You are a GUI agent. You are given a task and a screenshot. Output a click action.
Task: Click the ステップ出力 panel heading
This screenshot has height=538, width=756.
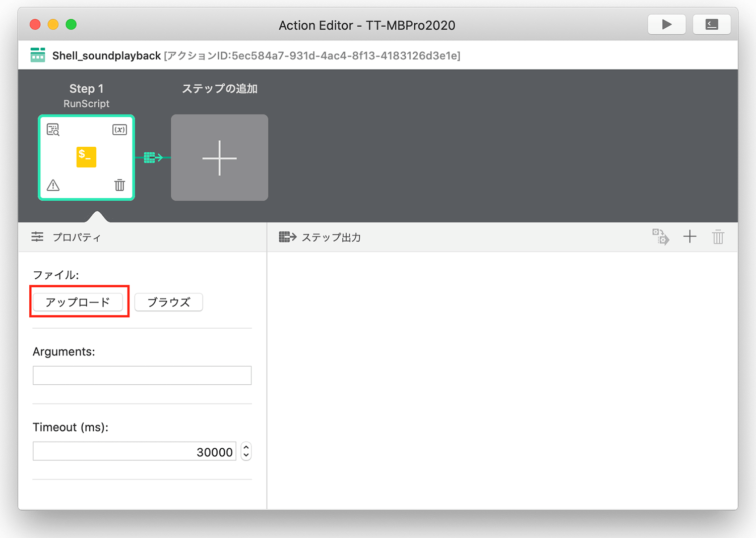point(331,237)
